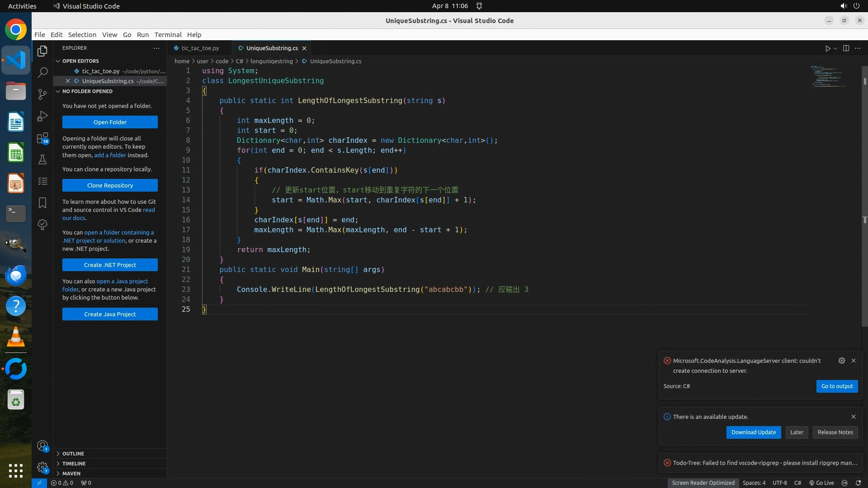Switch to the tic_tac_toe.py tab

pyautogui.click(x=200, y=48)
